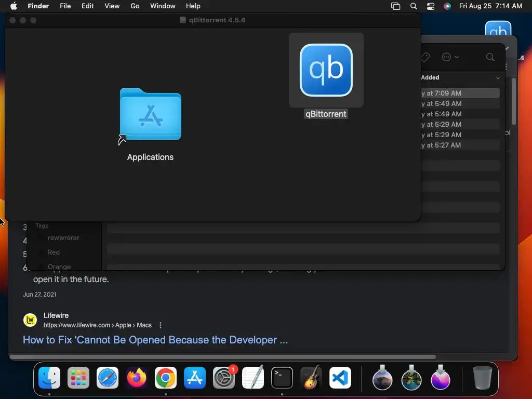The height and width of the screenshot is (399, 532).
Task: Open App Store from the Dock
Action: 195,378
